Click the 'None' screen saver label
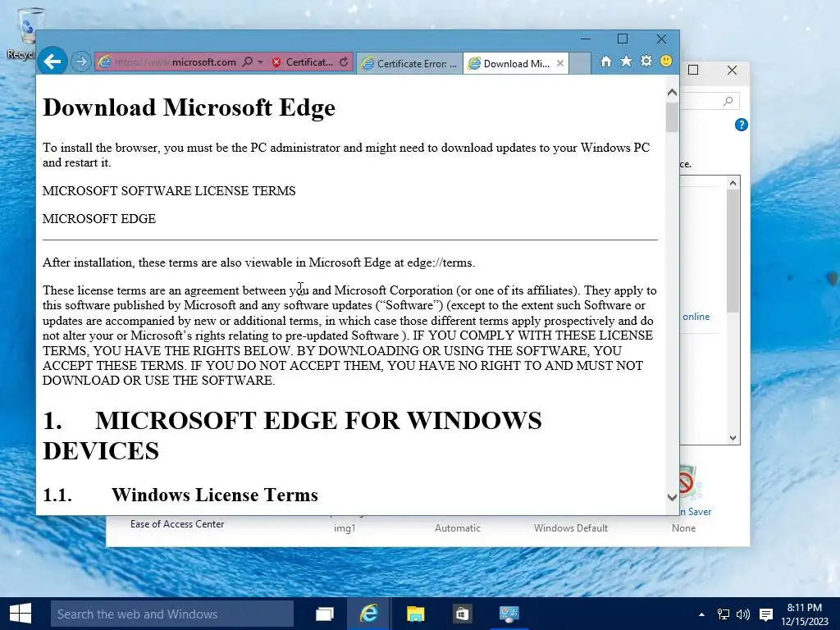The height and width of the screenshot is (630, 840). (683, 528)
